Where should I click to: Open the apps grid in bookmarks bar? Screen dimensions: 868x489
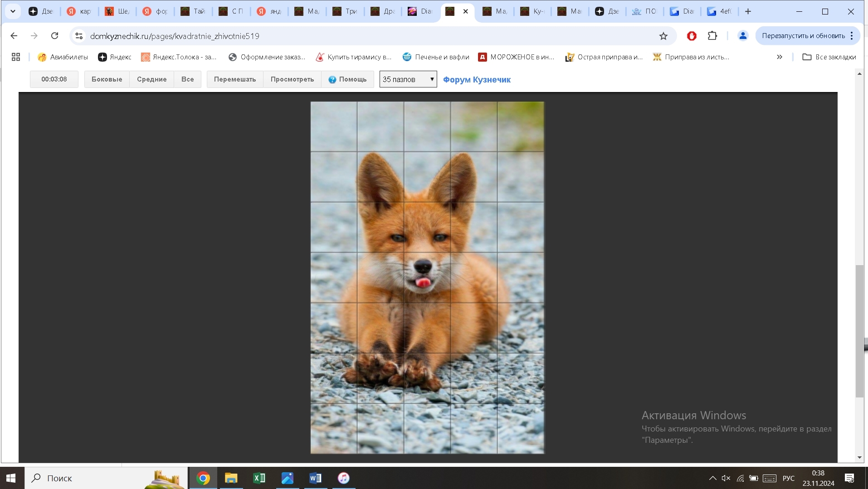point(16,57)
